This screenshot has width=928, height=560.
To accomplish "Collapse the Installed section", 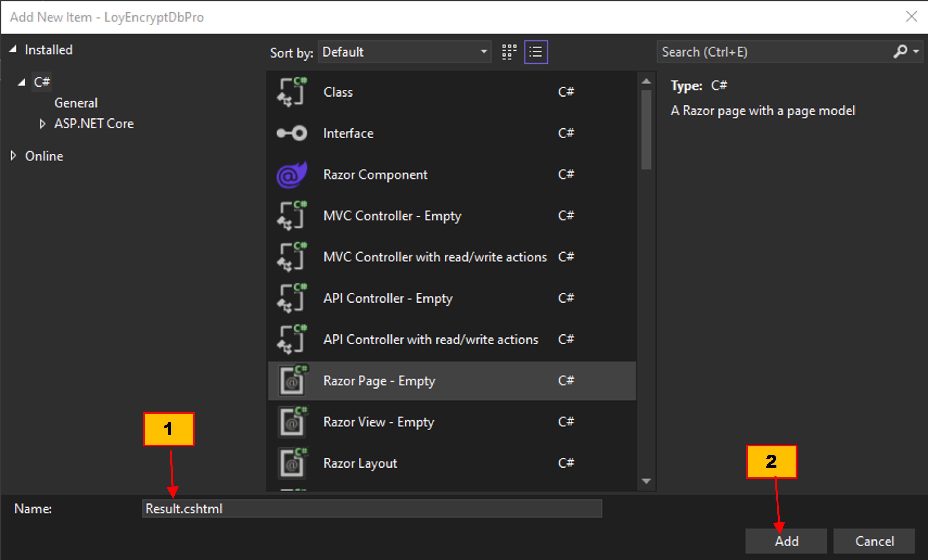I will tap(14, 49).
